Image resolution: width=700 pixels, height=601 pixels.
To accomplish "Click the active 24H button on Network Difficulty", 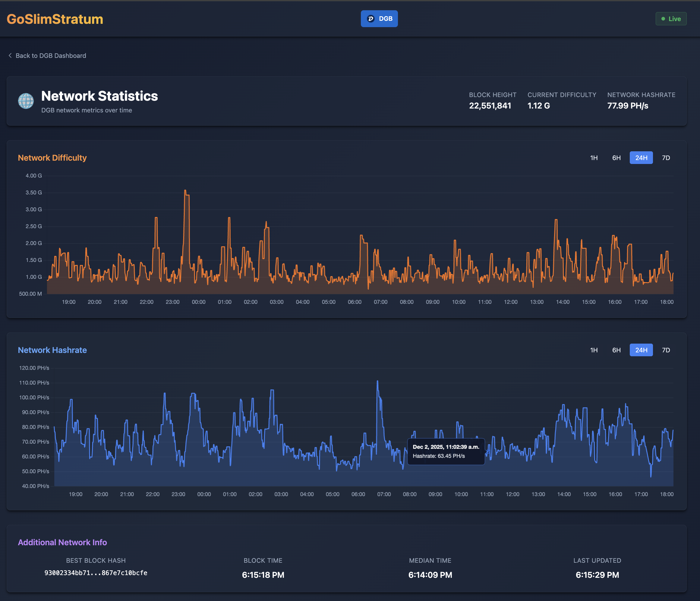I will pos(641,157).
